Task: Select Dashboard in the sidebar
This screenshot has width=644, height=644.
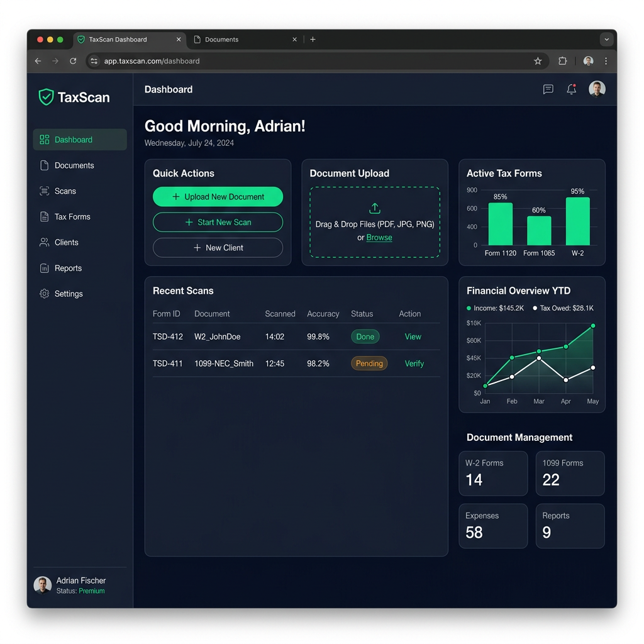Action: coord(80,140)
